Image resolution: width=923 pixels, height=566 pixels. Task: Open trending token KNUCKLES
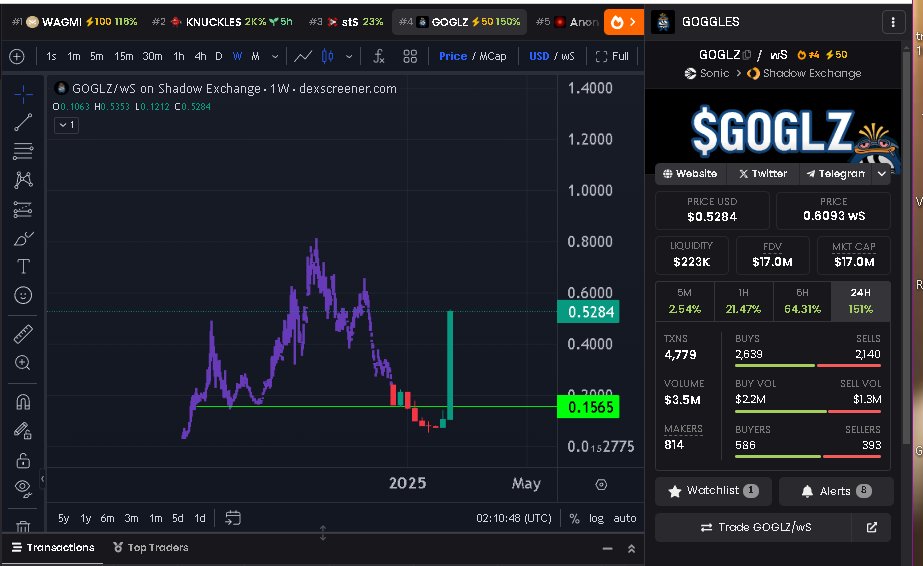tap(222, 22)
